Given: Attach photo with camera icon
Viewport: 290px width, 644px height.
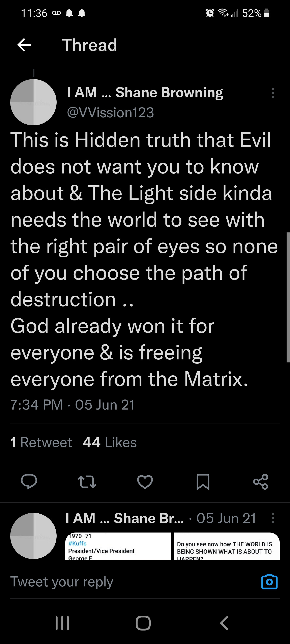Looking at the screenshot, I should click(269, 581).
